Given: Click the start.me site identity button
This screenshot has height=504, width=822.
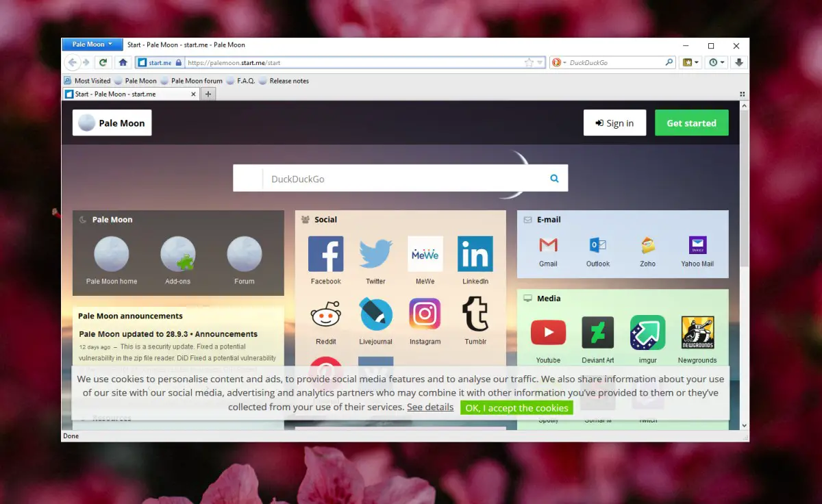Looking at the screenshot, I should pyautogui.click(x=160, y=62).
